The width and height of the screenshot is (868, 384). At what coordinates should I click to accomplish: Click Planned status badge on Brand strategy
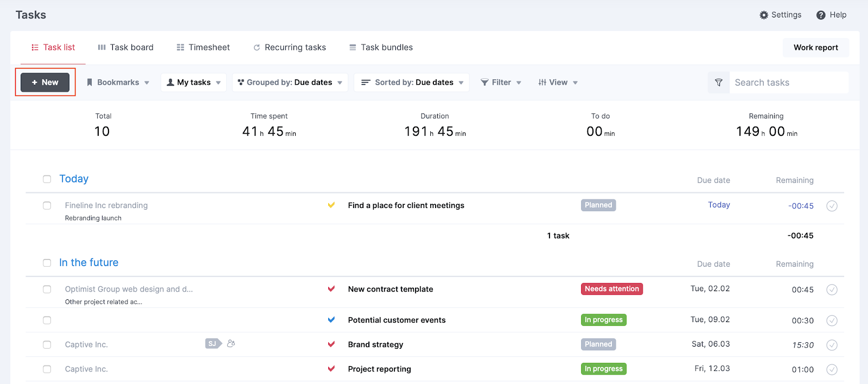click(x=598, y=344)
